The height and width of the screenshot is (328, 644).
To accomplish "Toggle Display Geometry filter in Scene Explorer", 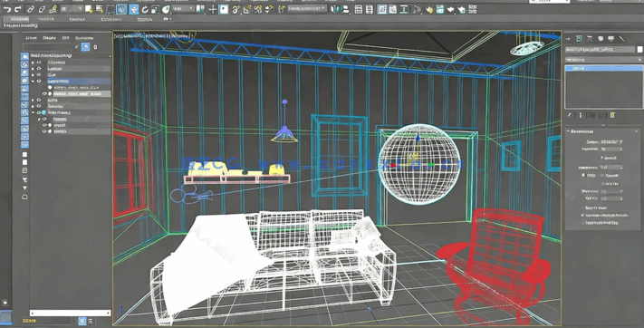I will coord(24,56).
